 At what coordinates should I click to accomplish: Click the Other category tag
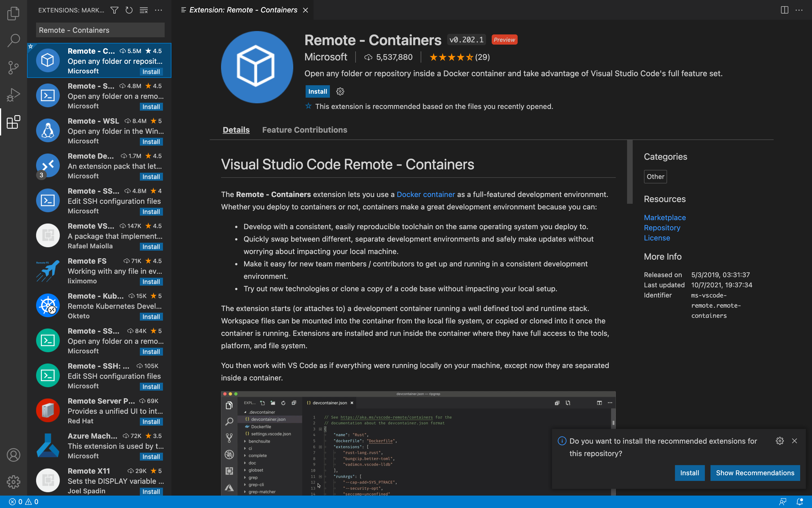(x=655, y=176)
